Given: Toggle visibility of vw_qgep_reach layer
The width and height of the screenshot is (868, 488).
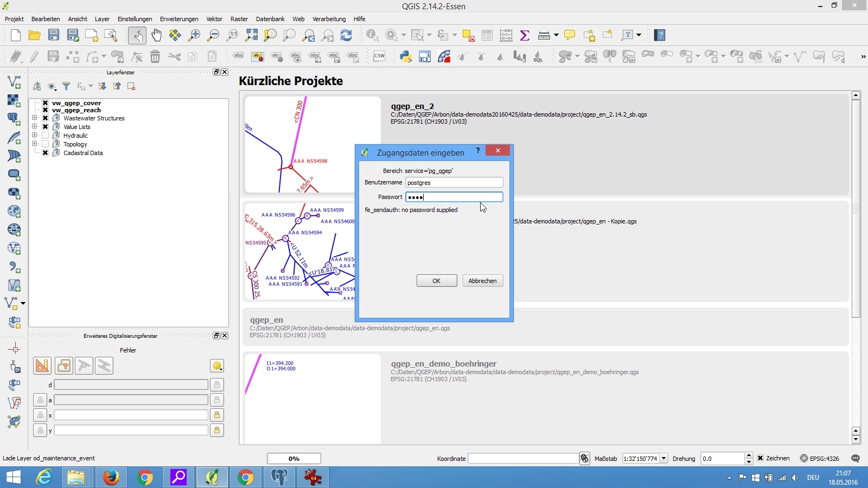Looking at the screenshot, I should coord(46,110).
